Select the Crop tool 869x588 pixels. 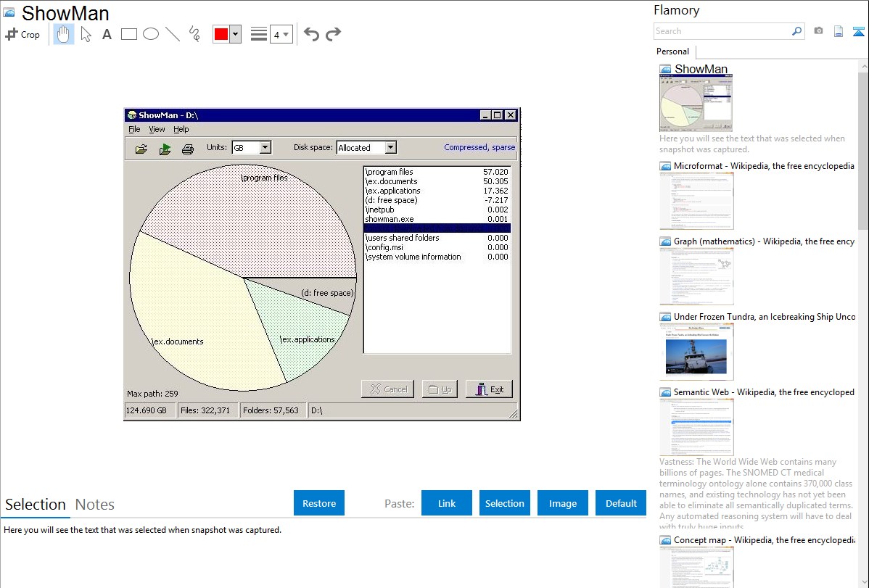click(22, 34)
